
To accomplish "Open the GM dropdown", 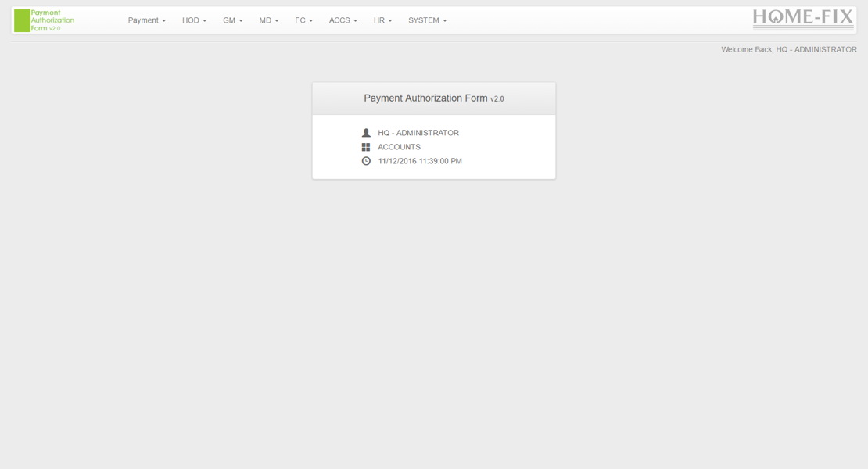I will pos(230,20).
